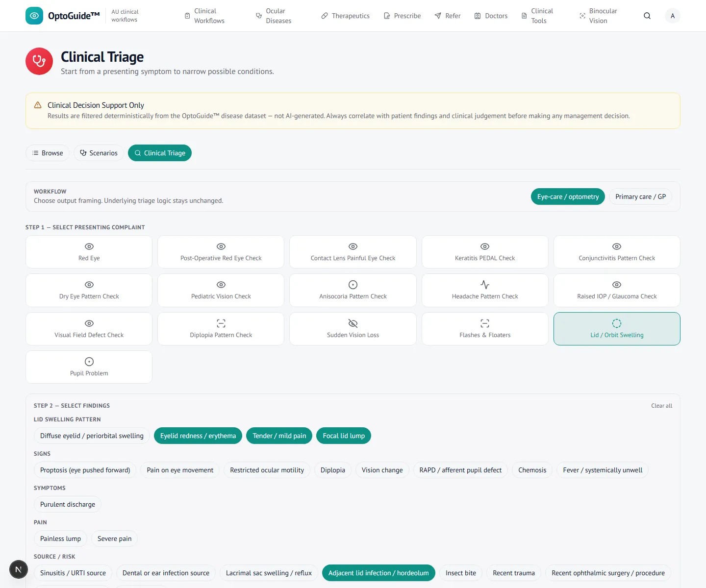Open the Therapeutics nav item
This screenshot has width=706, height=588.
click(x=346, y=16)
